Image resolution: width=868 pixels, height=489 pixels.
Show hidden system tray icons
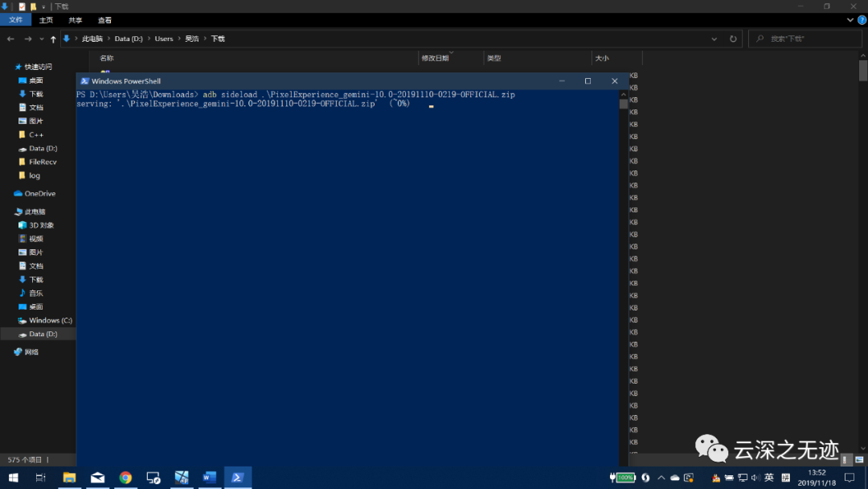(661, 478)
